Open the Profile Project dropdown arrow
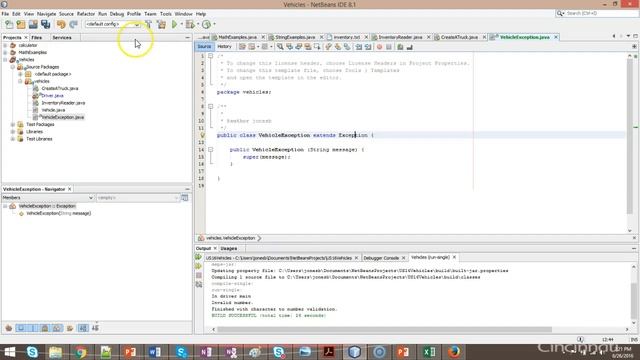This screenshot has width=640, height=360. [x=214, y=24]
